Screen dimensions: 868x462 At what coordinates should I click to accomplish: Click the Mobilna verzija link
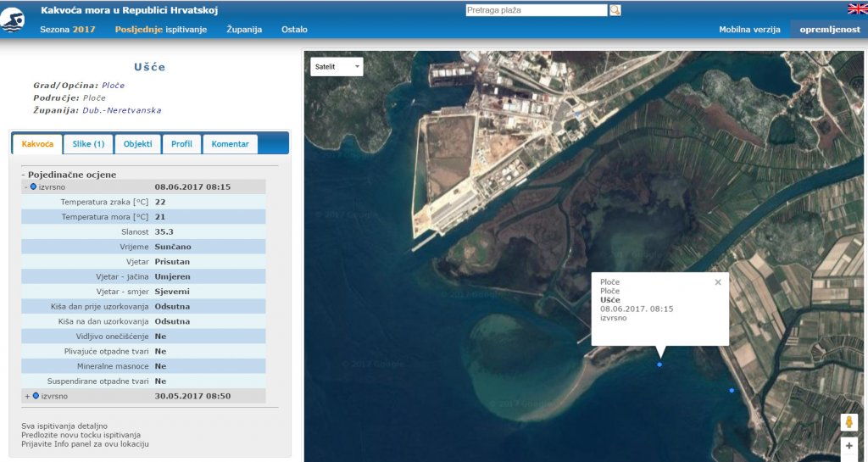(x=749, y=30)
